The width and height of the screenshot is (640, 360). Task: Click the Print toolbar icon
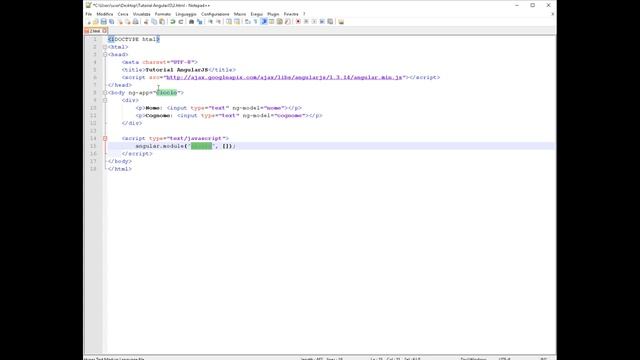click(x=136, y=22)
